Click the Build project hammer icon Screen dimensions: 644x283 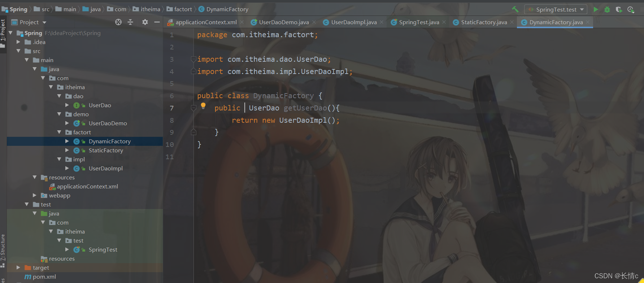click(515, 9)
